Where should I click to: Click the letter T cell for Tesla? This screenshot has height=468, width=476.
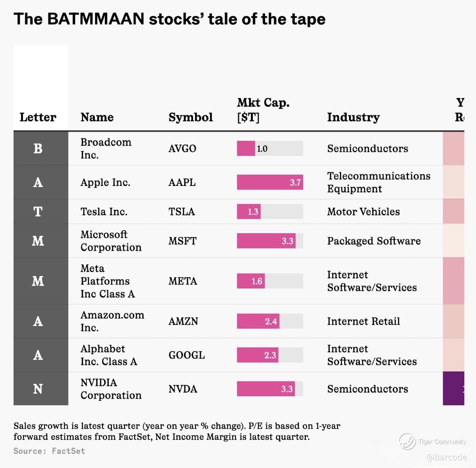click(38, 212)
